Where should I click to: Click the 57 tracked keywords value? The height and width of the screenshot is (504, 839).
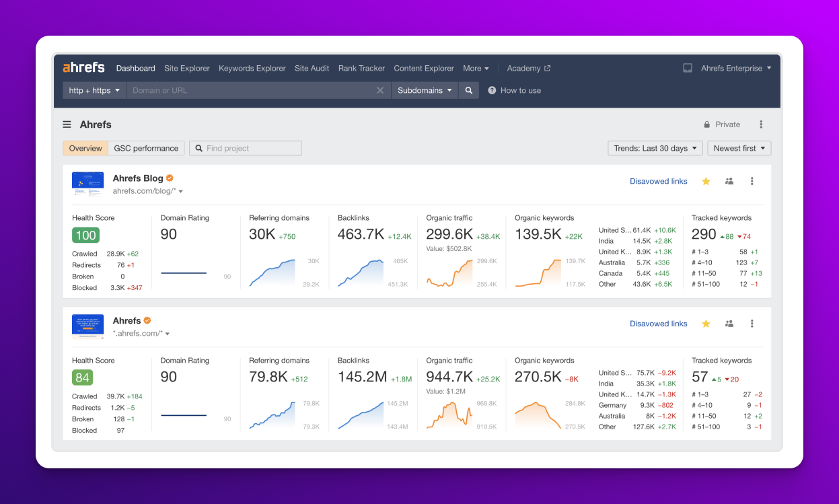point(700,377)
